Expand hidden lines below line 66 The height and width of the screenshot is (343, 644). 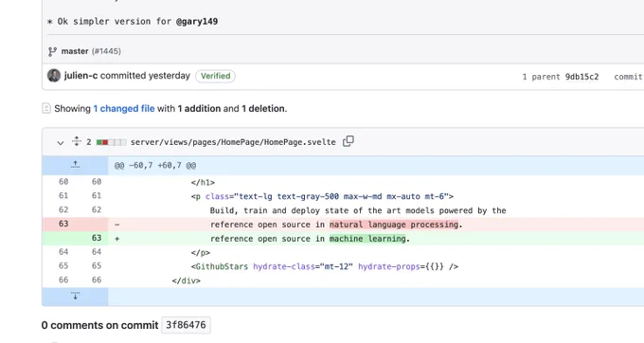click(x=75, y=297)
